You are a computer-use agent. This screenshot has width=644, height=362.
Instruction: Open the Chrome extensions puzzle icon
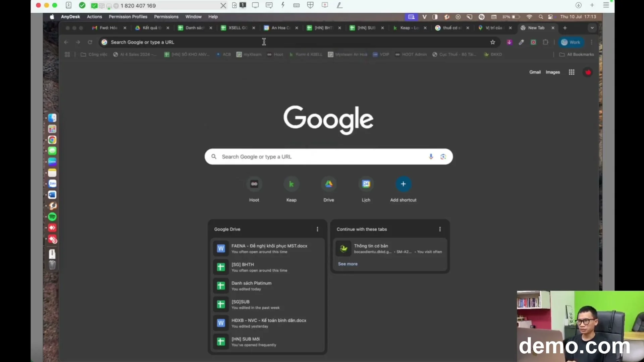[546, 42]
